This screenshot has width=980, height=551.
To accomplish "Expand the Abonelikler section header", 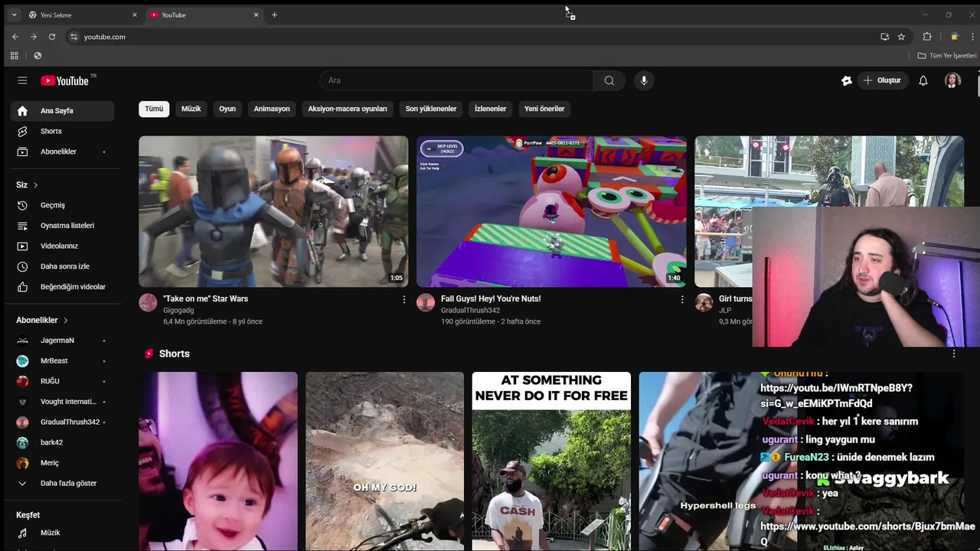I will coord(42,320).
